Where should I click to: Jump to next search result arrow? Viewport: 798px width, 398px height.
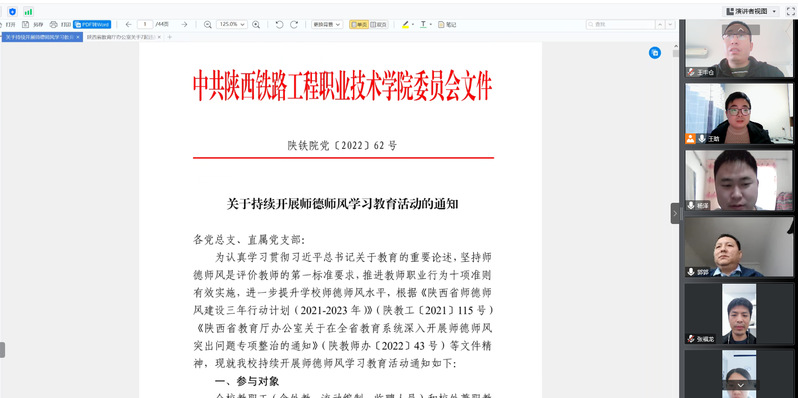point(671,24)
